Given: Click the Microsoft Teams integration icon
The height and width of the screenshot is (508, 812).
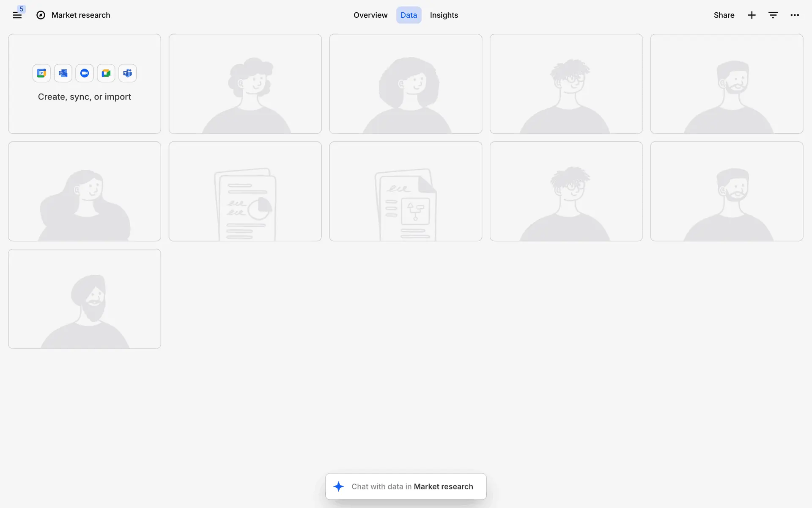Looking at the screenshot, I should coord(127,73).
